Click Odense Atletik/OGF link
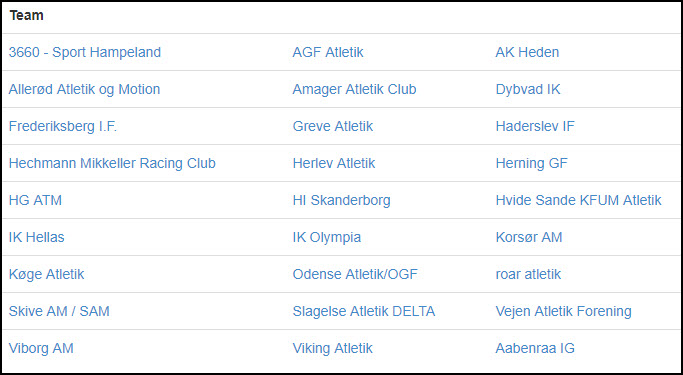Screen dimensions: 683x375 [355, 274]
